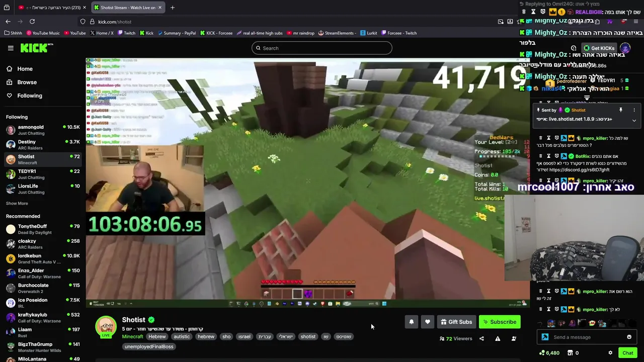Click the Shotist verified badge
Image resolution: width=644 pixels, height=362 pixels.
[x=151, y=320]
